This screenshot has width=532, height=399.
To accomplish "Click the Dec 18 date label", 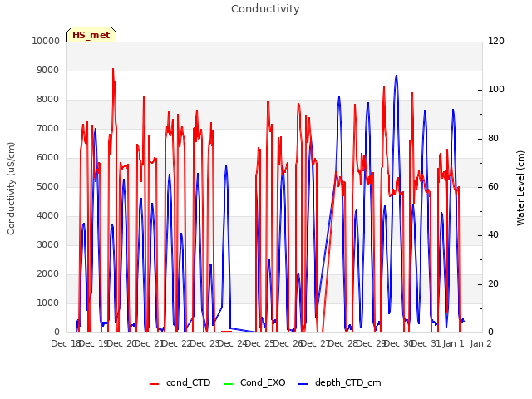I will (x=66, y=343).
